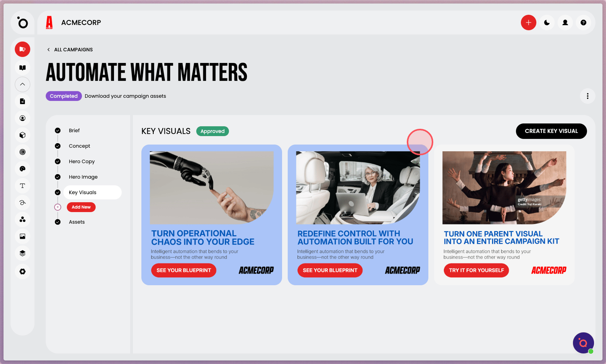Open the typography T sidebar icon
Screen dimensions: 606x364
[x=23, y=186]
